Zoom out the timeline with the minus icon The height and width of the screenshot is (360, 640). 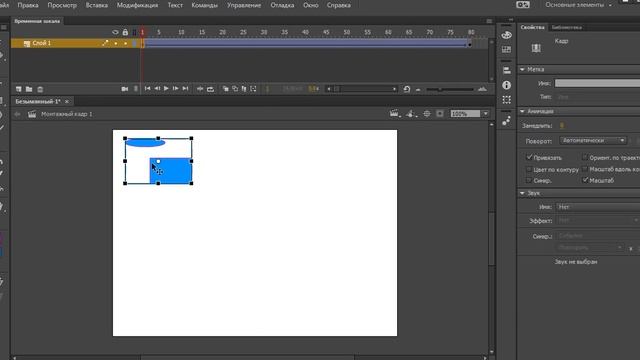(418, 89)
